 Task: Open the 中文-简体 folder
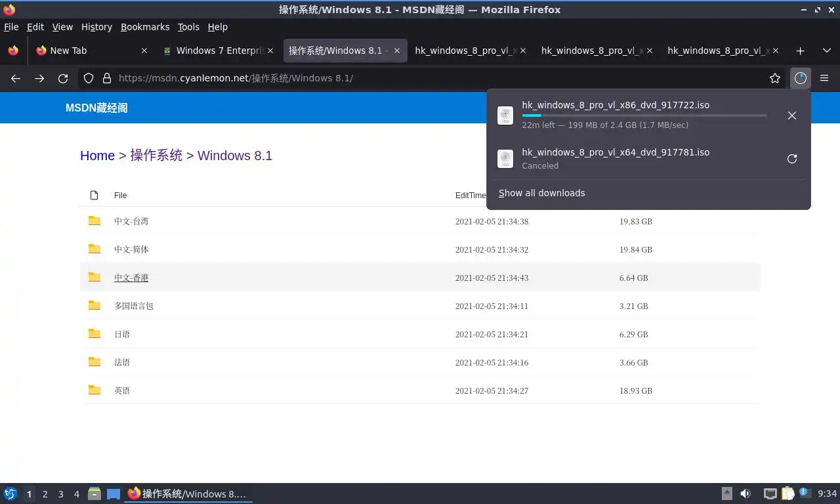[131, 249]
